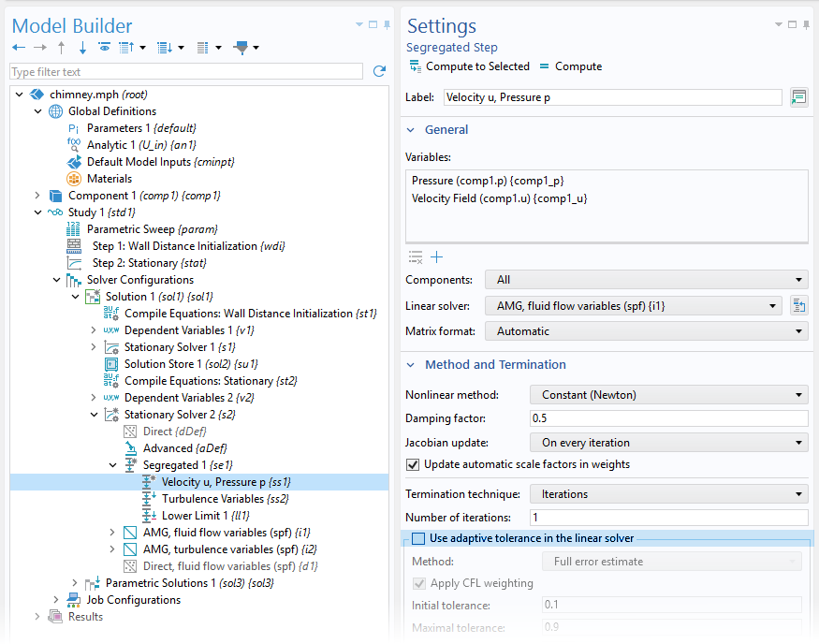Click the refresh icon beside filter box
Viewport: 819px width, 644px height.
379,71
